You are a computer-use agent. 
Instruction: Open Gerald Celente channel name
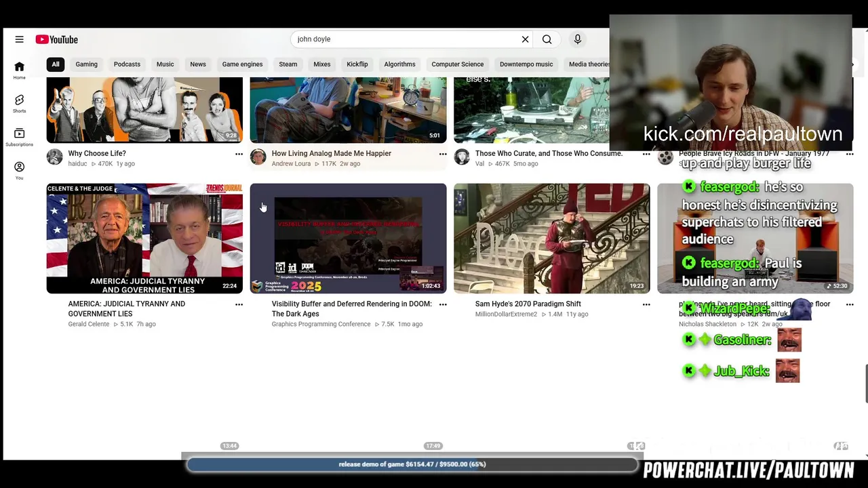tap(88, 325)
